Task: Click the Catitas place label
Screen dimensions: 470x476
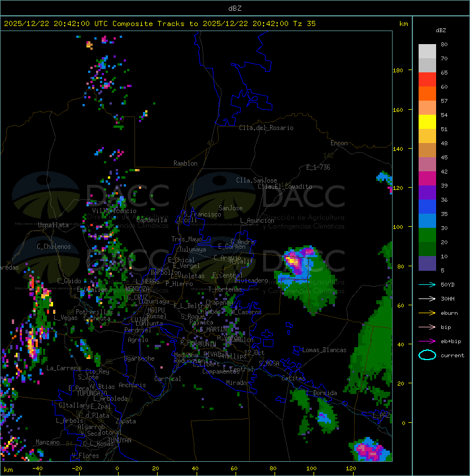Action: click(293, 378)
